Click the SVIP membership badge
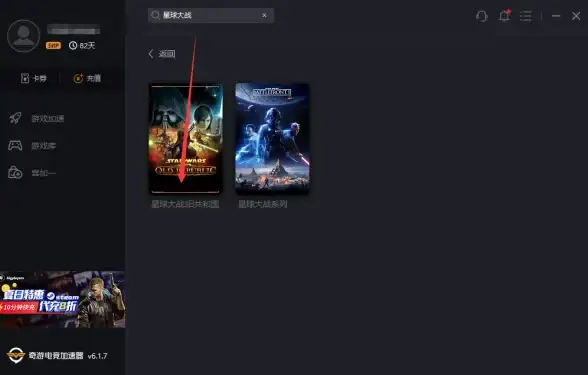 (53, 45)
